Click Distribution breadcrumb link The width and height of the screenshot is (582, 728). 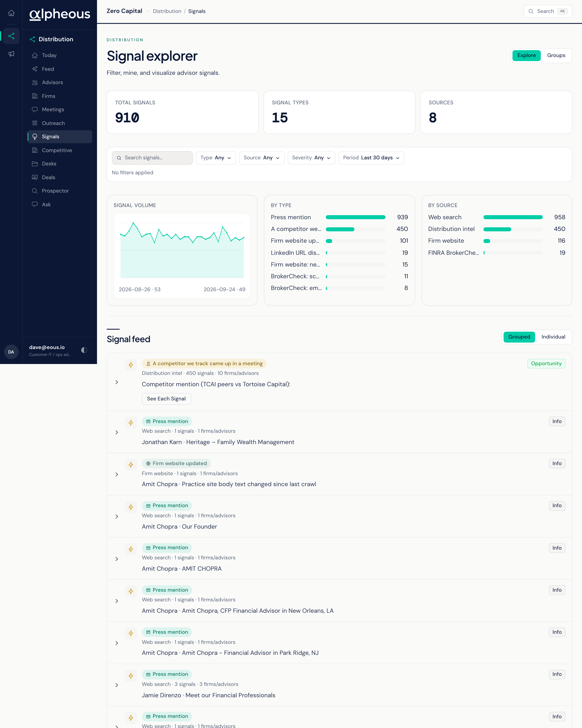tap(167, 11)
